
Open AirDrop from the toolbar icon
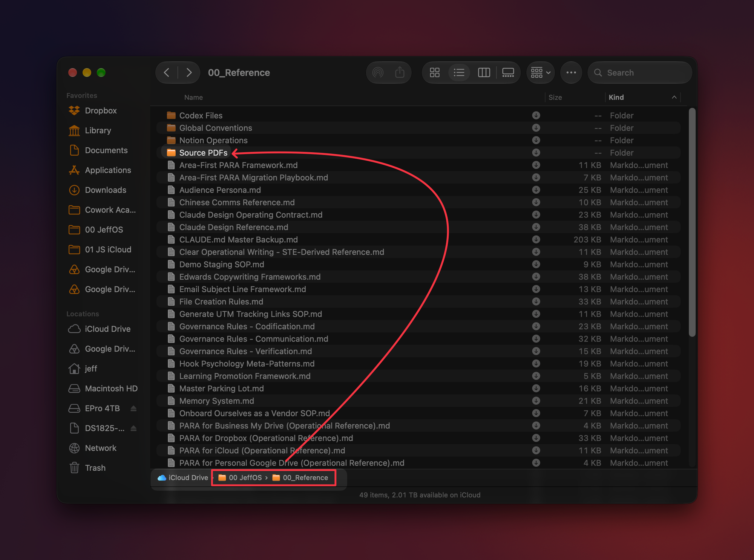tap(378, 72)
